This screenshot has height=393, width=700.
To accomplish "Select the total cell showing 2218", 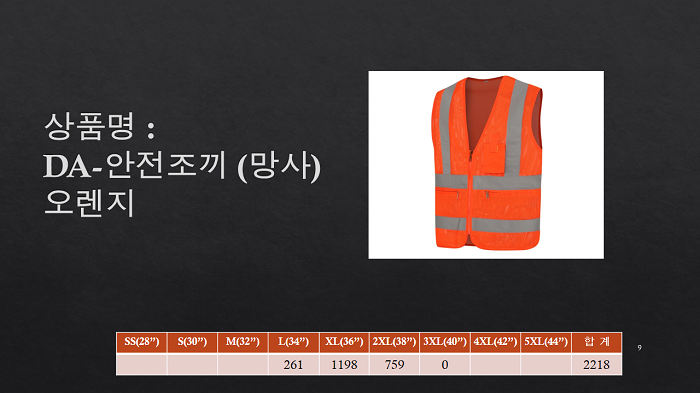I will coord(597,364).
